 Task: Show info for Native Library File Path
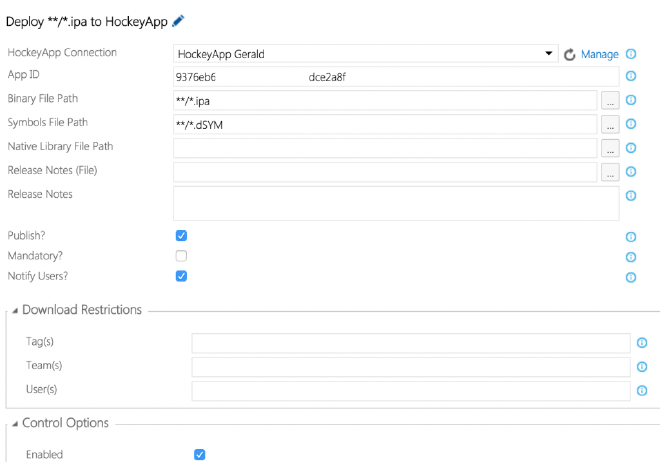pos(631,148)
